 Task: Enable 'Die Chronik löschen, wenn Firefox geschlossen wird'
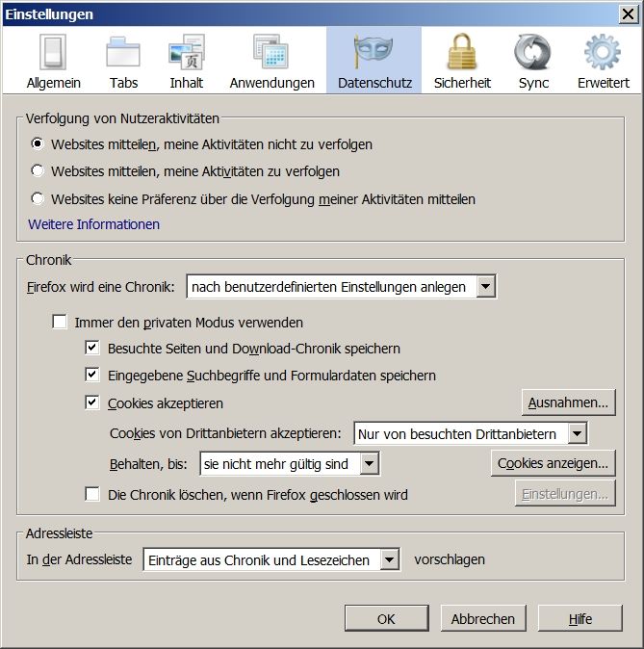pos(92,495)
